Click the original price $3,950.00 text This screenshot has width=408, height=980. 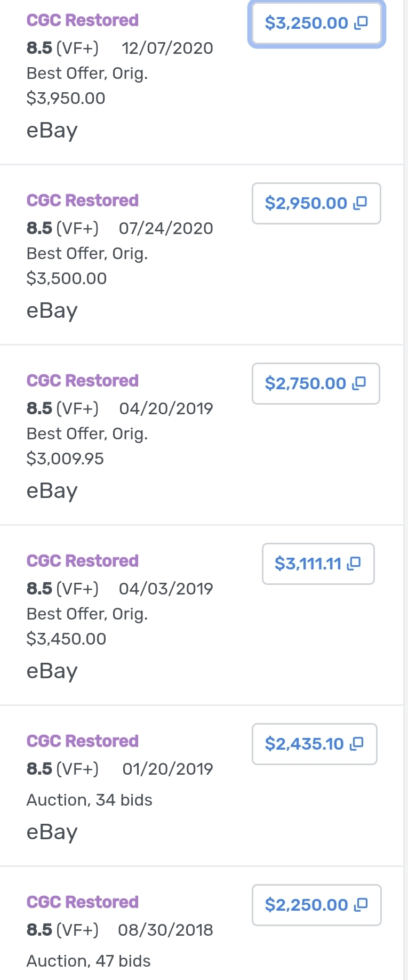(66, 98)
